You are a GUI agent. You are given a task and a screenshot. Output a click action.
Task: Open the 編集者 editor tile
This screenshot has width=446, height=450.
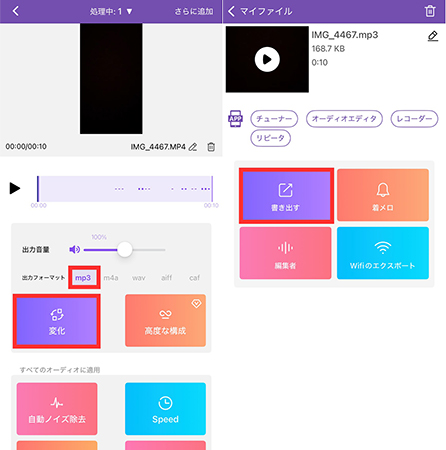[285, 253]
